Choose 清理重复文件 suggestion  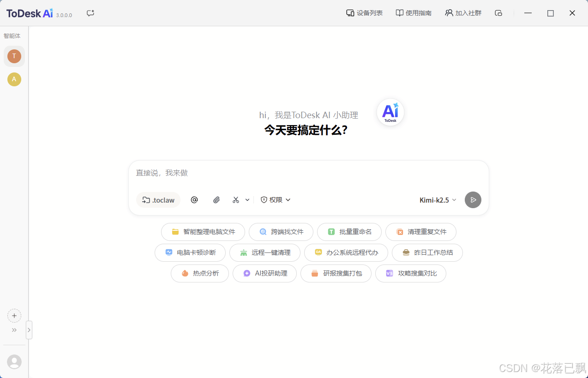[421, 232]
